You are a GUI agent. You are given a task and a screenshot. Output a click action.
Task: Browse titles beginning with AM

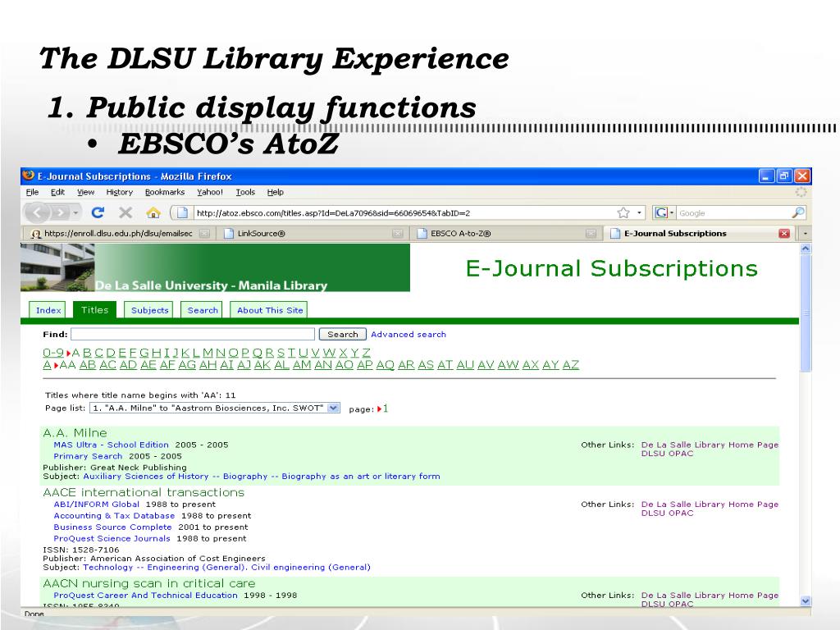pos(302,365)
